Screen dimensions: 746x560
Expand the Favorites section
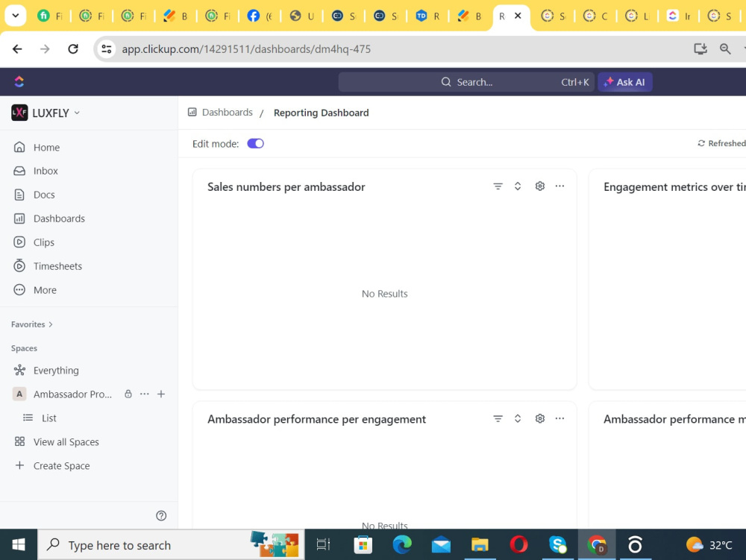32,324
